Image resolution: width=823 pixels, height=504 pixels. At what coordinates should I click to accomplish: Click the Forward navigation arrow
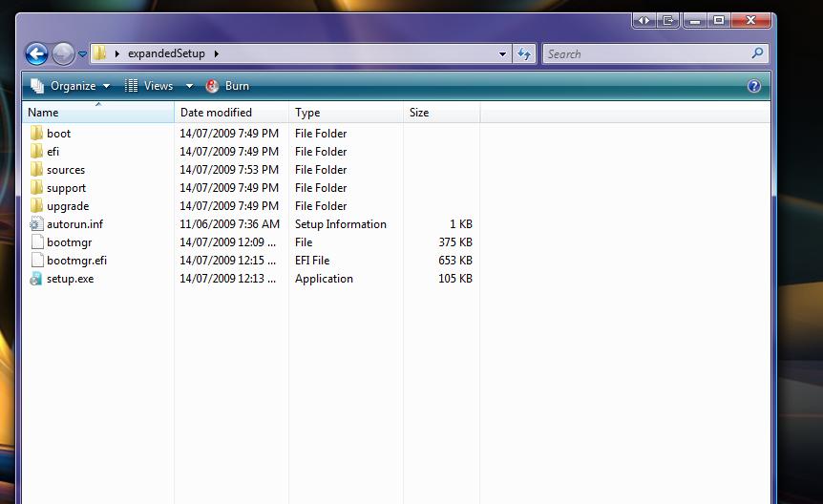pos(63,53)
